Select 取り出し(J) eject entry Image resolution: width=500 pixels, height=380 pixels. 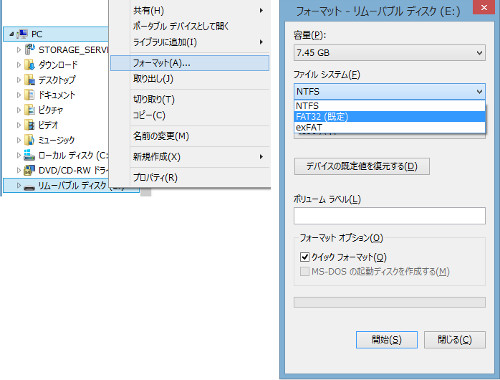tap(190, 79)
